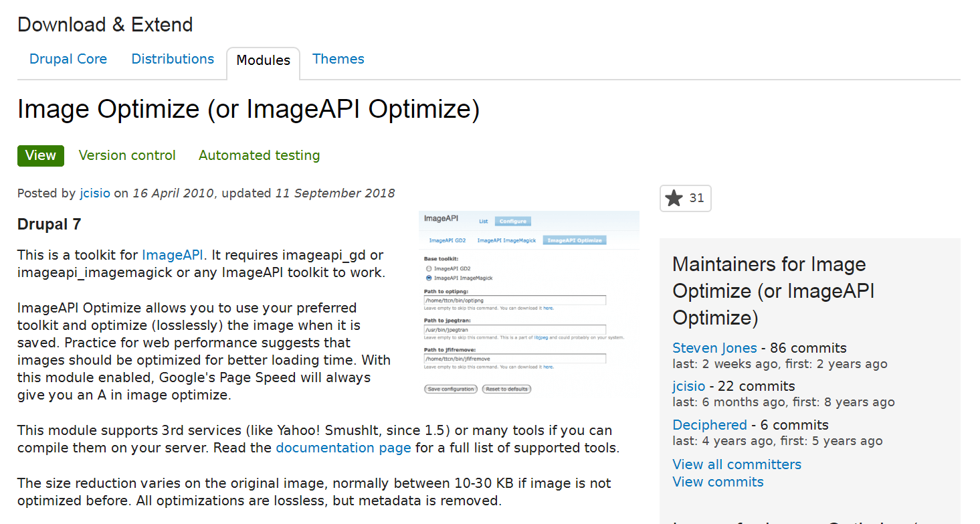Click the Download & Extend heading
980x524 pixels.
tap(105, 25)
